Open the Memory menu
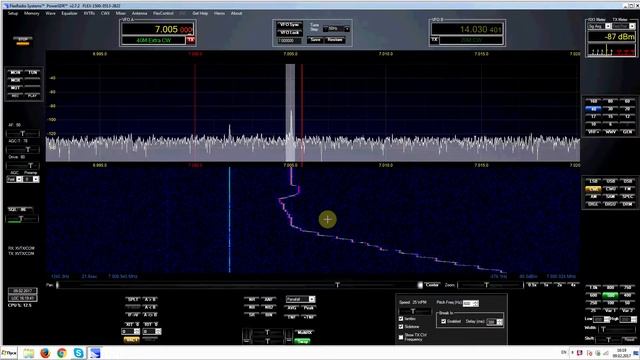Screen dimensions: 640x360 (31, 13)
